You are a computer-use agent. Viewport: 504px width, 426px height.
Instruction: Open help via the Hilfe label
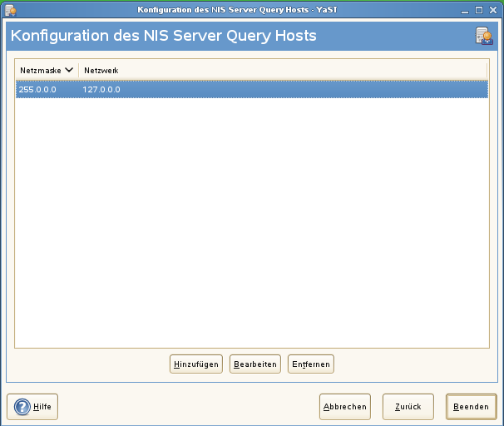42,407
